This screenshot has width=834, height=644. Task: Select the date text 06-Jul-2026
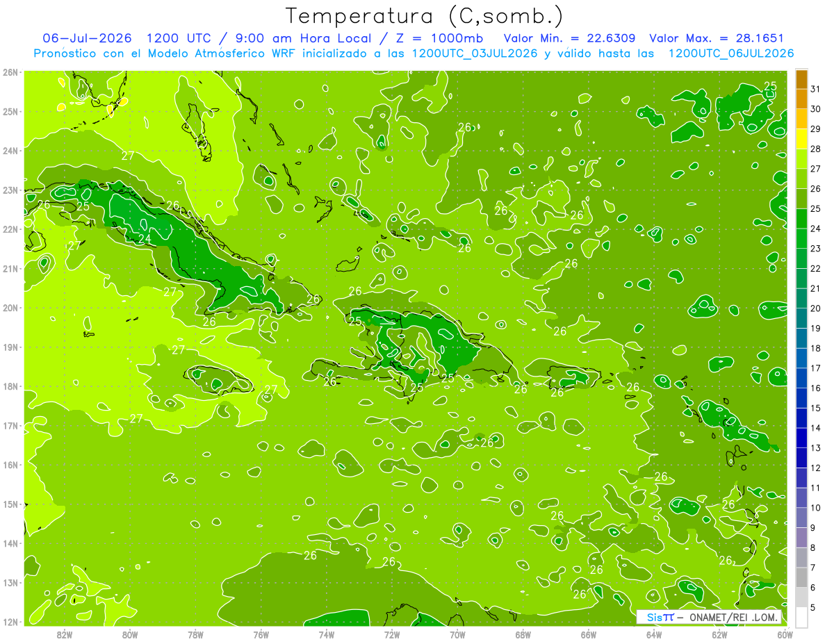(x=88, y=38)
